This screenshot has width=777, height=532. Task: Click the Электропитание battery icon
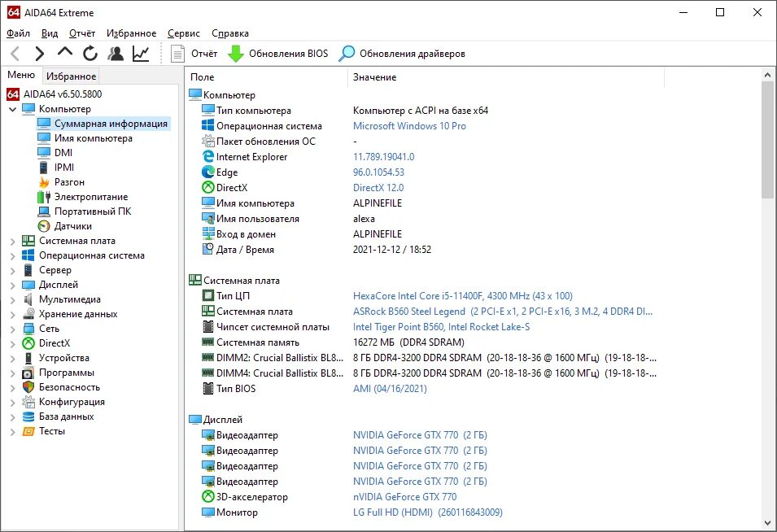click(x=44, y=197)
